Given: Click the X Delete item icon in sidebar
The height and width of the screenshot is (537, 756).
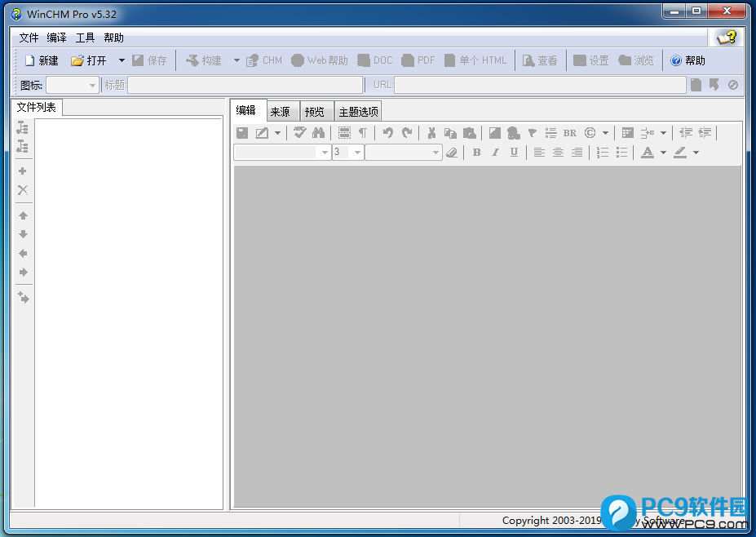Looking at the screenshot, I should coord(23,189).
